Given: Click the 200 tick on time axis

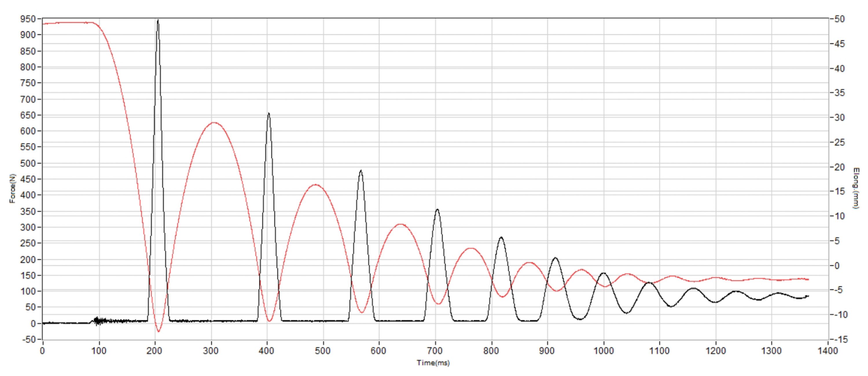Looking at the screenshot, I should pyautogui.click(x=155, y=351).
